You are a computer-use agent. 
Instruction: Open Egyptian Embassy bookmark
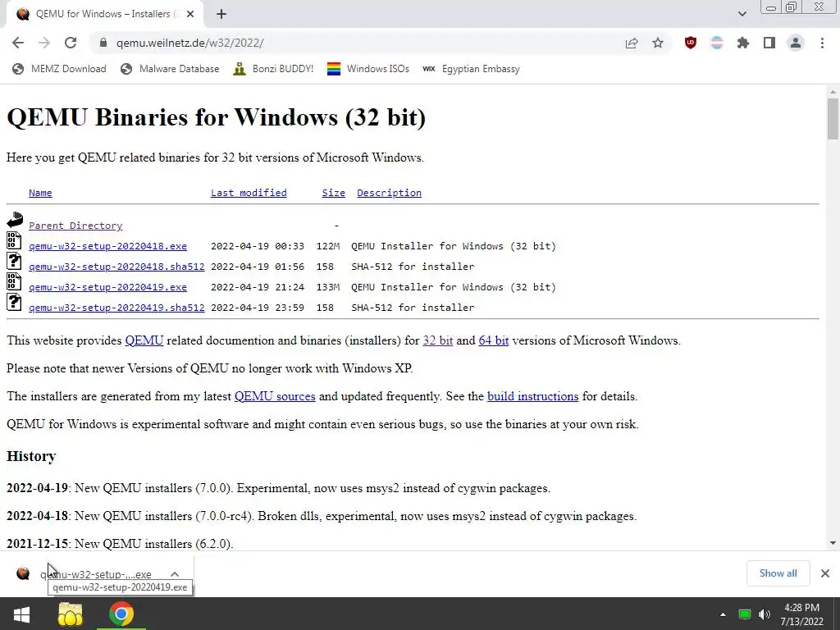coord(471,69)
